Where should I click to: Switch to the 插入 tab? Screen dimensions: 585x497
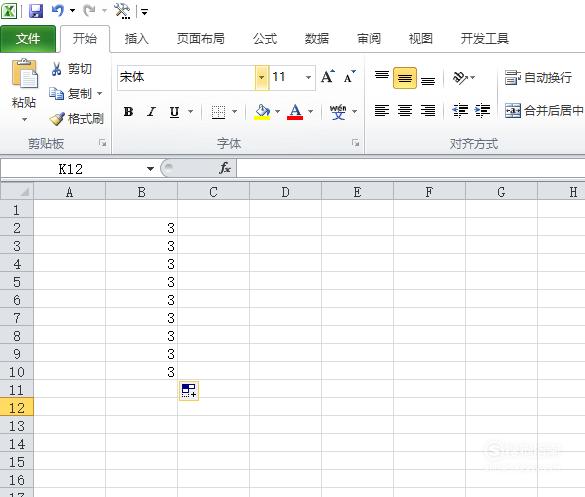137,39
